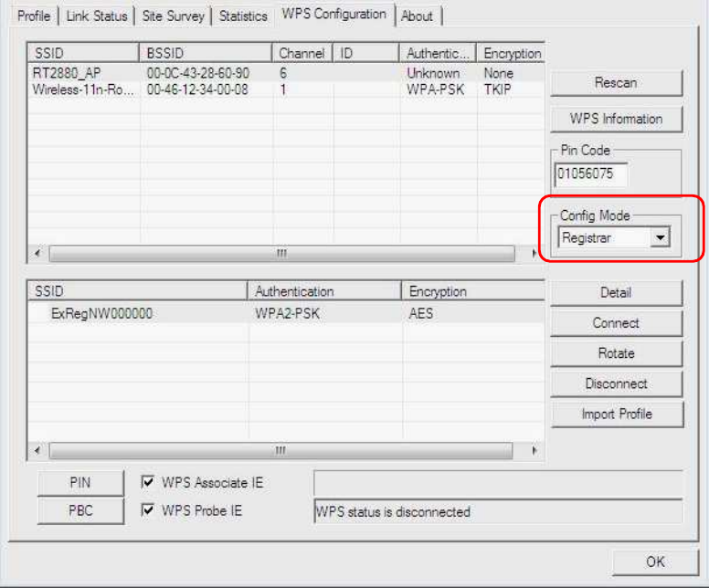Select the Wireless-11n-Ro... network row
Viewport: 709px width, 588px height.
pyautogui.click(x=286, y=89)
